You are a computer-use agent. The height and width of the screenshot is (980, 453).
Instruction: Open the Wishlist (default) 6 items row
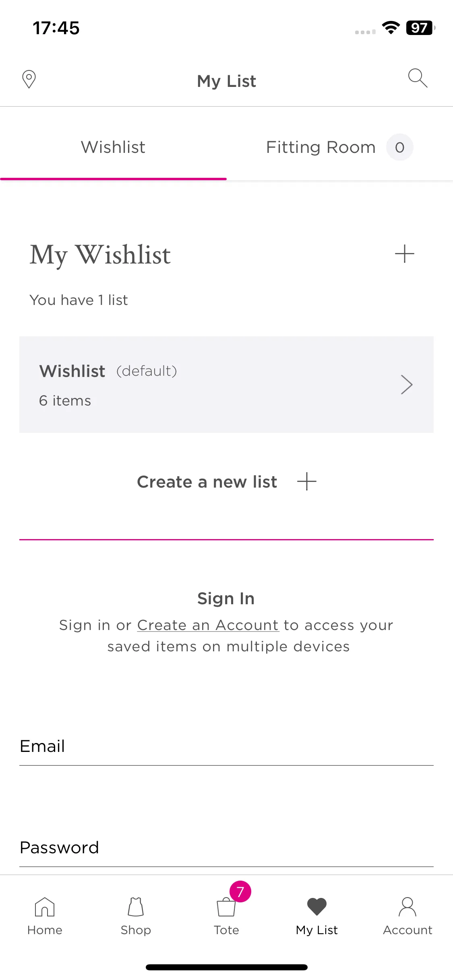226,385
